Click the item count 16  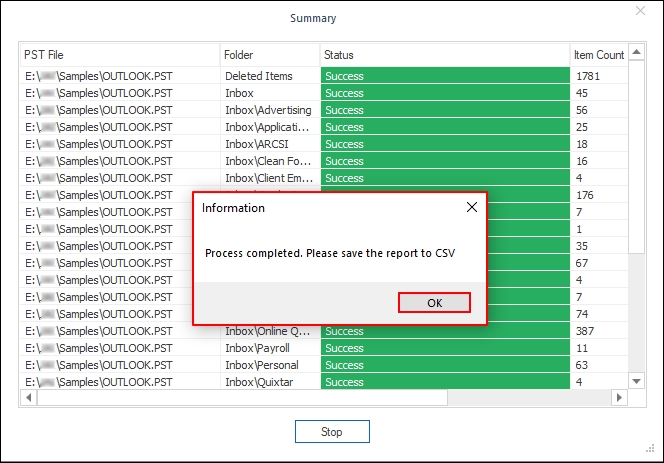click(581, 161)
